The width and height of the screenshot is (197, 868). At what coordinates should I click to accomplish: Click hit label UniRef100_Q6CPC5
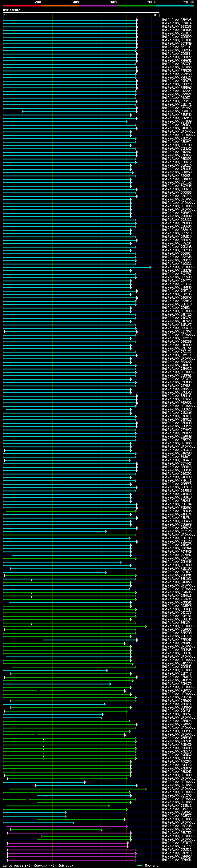[177, 426]
